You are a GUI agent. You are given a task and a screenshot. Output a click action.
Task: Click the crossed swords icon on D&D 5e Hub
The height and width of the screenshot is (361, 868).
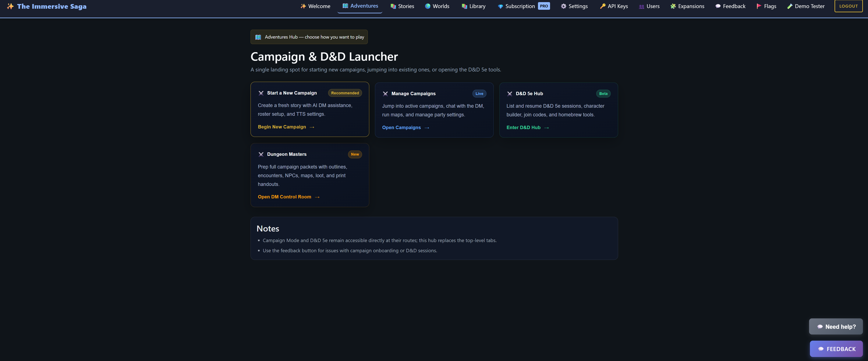click(510, 94)
